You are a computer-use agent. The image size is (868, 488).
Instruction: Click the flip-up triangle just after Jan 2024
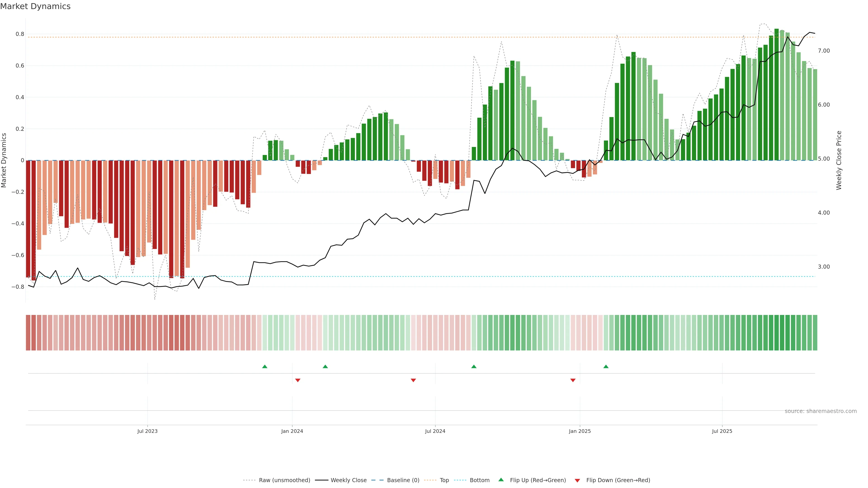(325, 366)
